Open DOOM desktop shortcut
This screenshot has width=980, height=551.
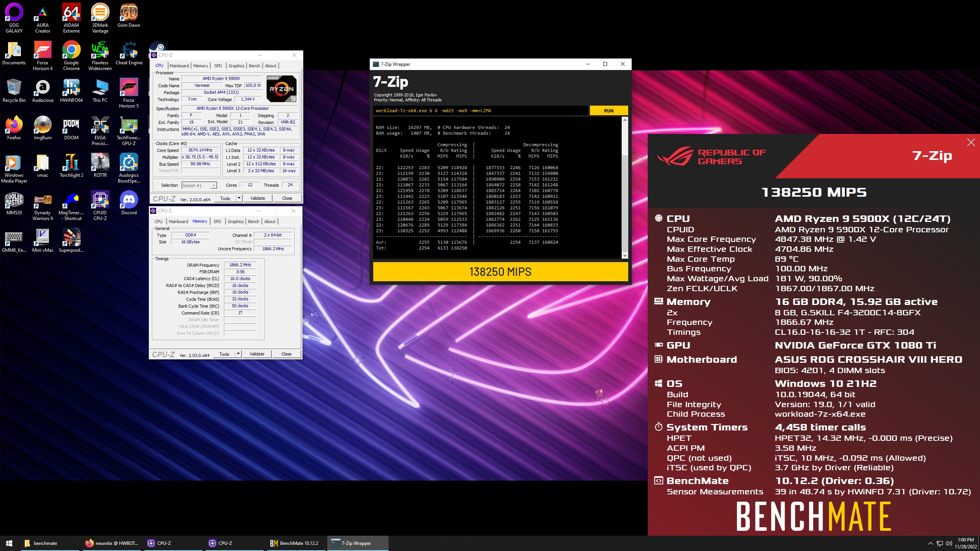pyautogui.click(x=71, y=128)
